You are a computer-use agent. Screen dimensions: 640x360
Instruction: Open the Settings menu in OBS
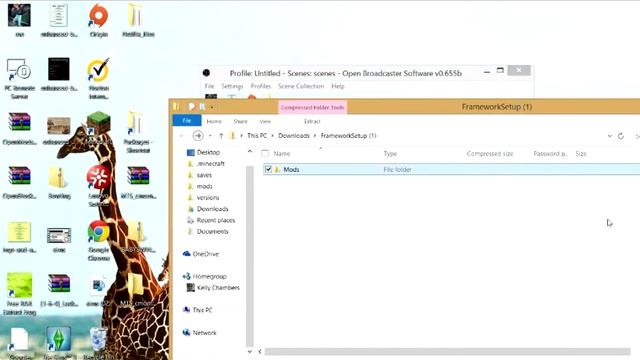232,86
